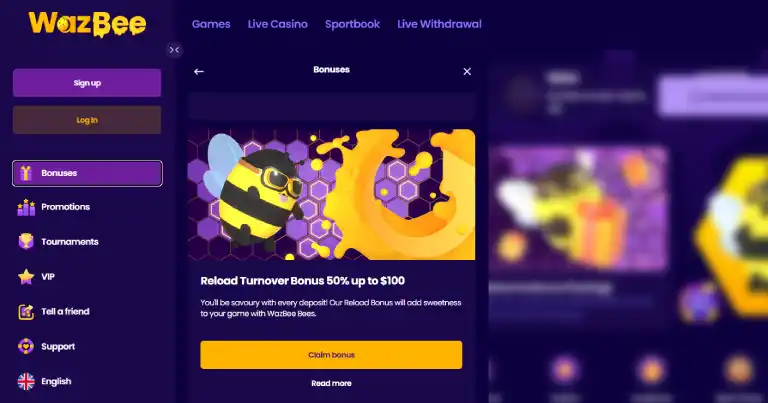Close the Bonuses panel
This screenshot has height=403, width=768.
pyautogui.click(x=467, y=71)
